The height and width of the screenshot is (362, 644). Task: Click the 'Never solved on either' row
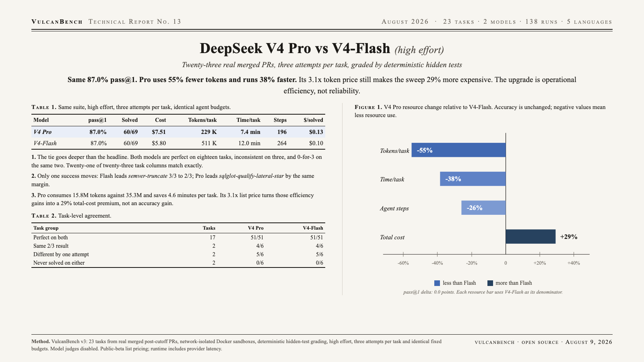178,263
